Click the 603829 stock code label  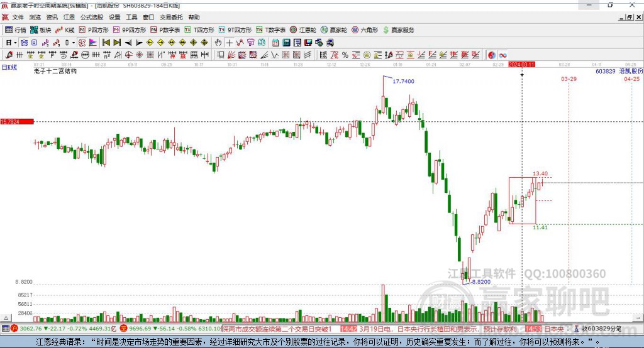pos(606,72)
